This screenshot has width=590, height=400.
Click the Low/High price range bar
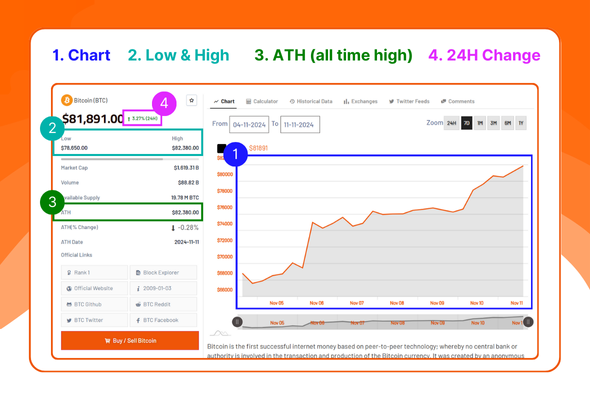click(x=130, y=159)
